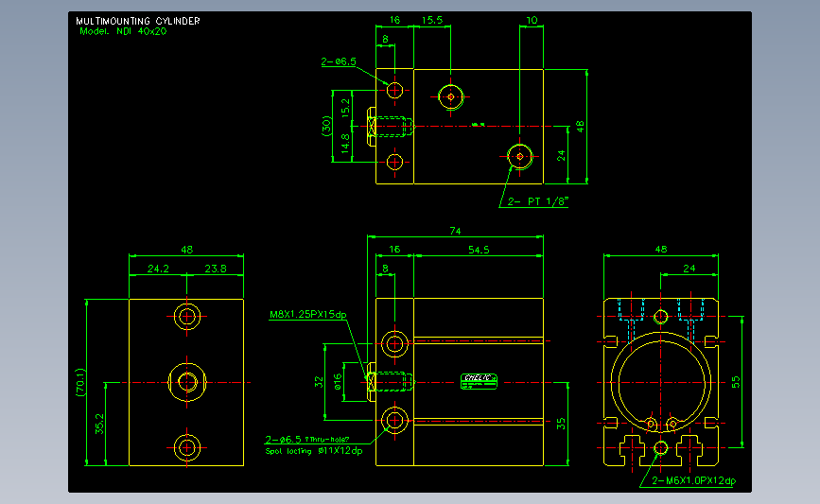Click the "55" dimension in end view

tap(736, 382)
